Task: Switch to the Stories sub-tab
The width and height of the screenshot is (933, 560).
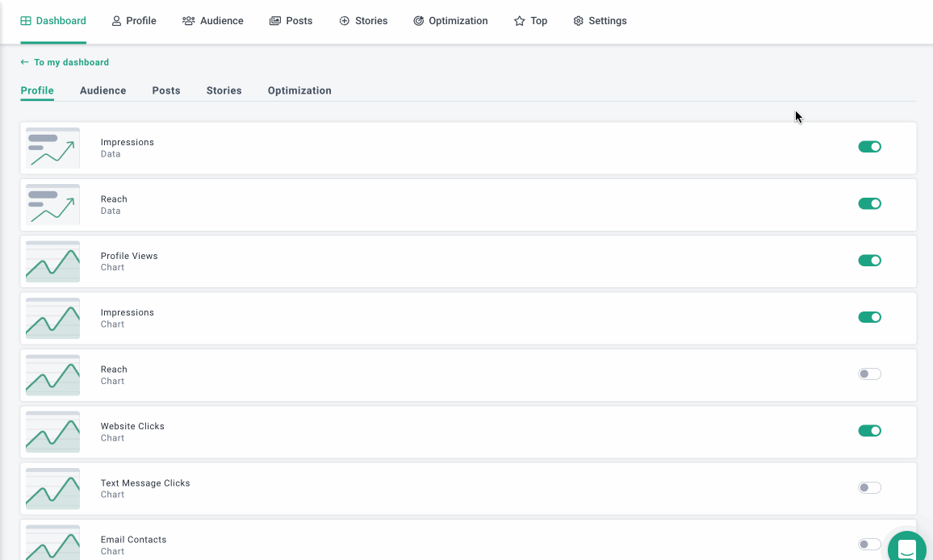Action: coord(224,90)
